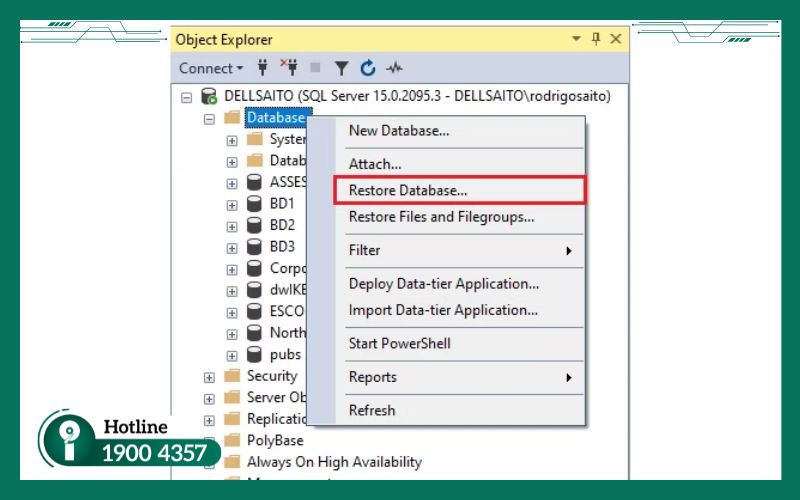The width and height of the screenshot is (800, 500).
Task: Click the Server Objects folder icon
Action: [232, 397]
